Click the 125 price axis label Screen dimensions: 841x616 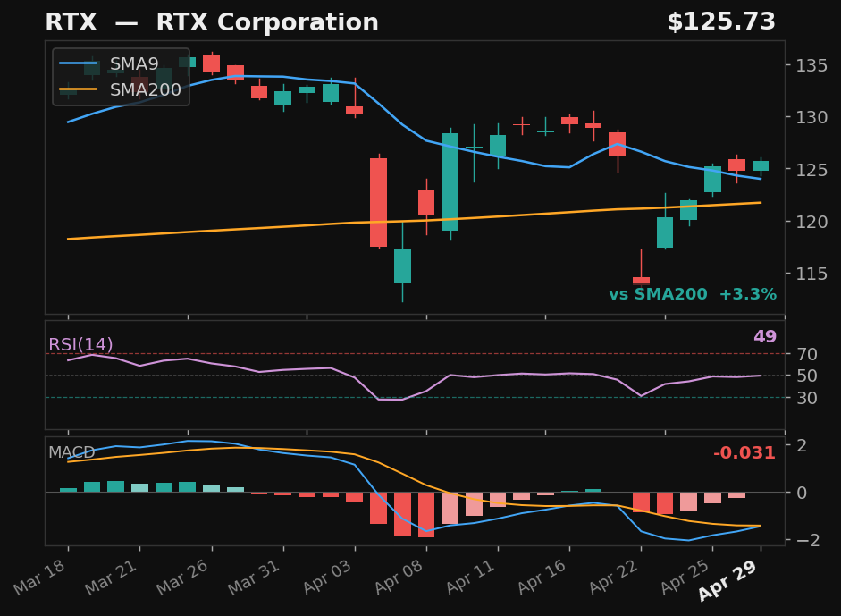point(812,170)
